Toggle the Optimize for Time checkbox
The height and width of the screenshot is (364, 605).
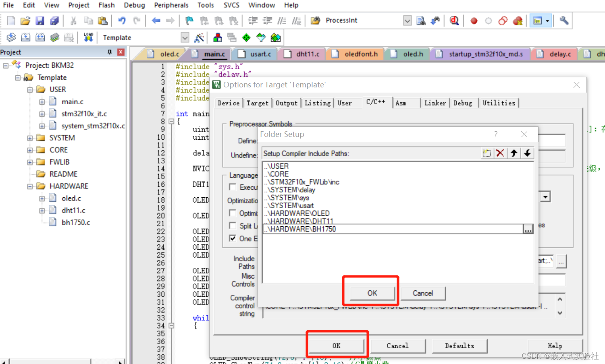click(x=233, y=213)
